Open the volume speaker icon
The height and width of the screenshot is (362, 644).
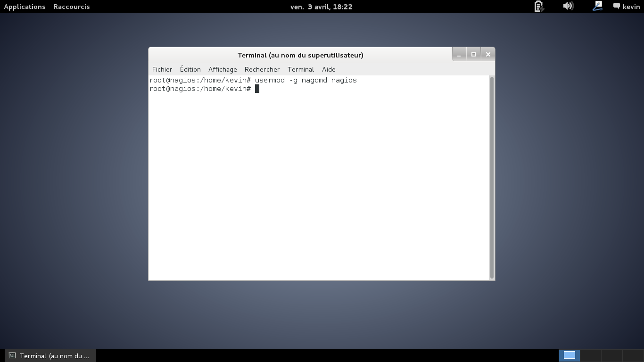pos(568,6)
